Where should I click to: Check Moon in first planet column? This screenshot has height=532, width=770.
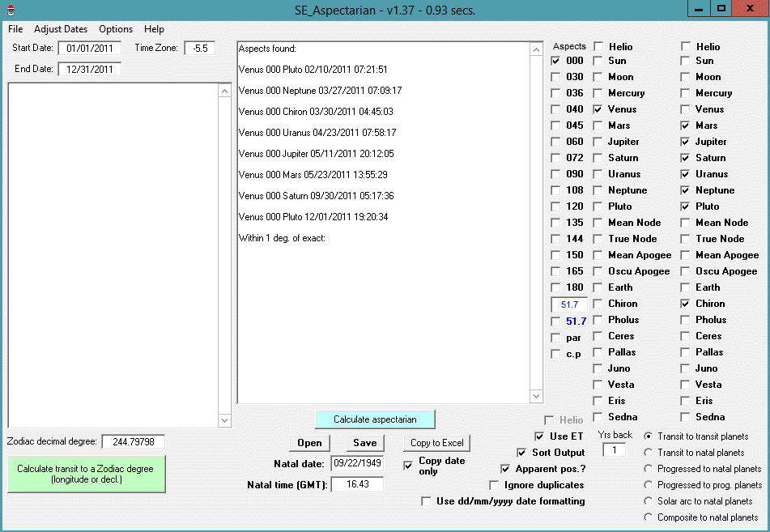coord(598,77)
